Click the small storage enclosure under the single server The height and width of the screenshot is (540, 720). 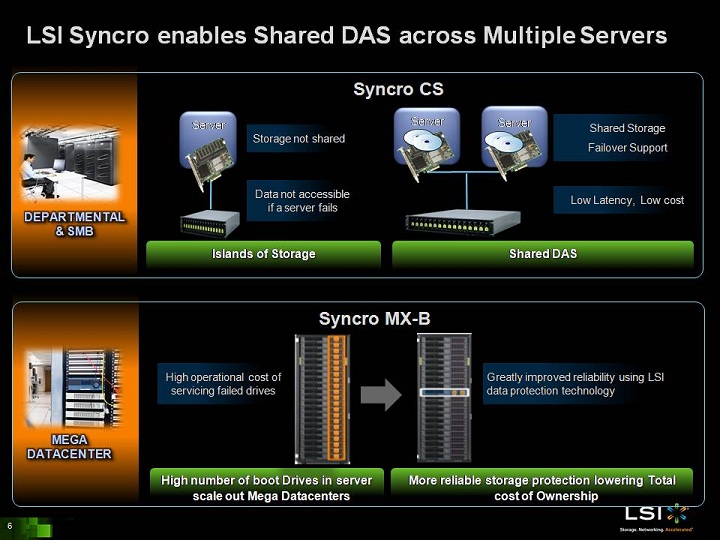[x=210, y=223]
